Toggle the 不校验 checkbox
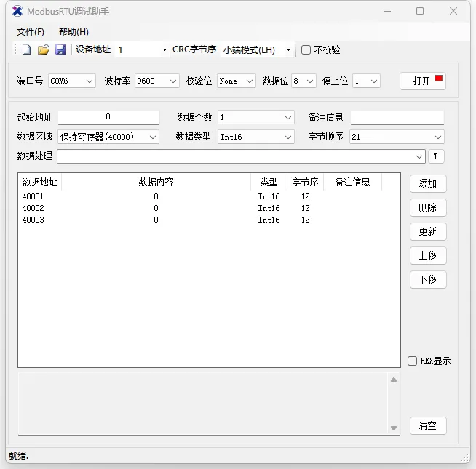476x469 pixels. coord(306,49)
